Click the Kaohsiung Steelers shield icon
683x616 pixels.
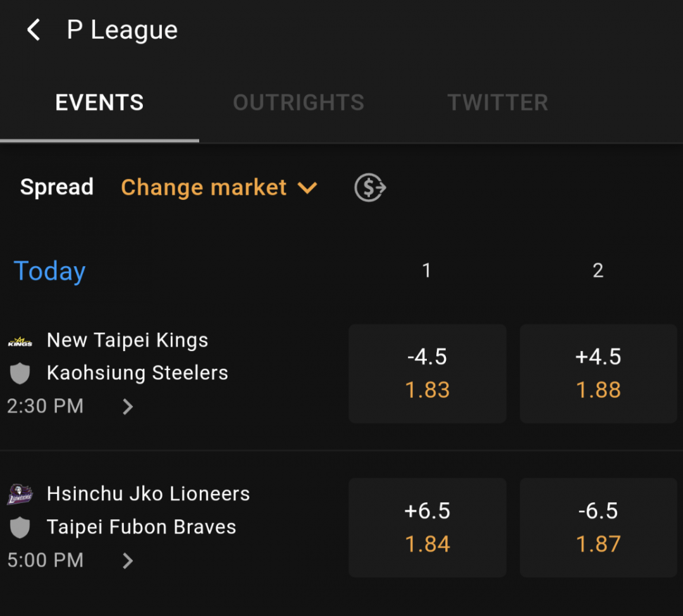(x=20, y=373)
